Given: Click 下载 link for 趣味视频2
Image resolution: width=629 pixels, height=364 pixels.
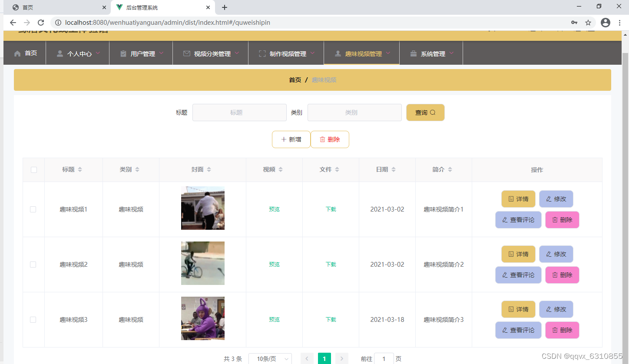Looking at the screenshot, I should [x=331, y=265].
